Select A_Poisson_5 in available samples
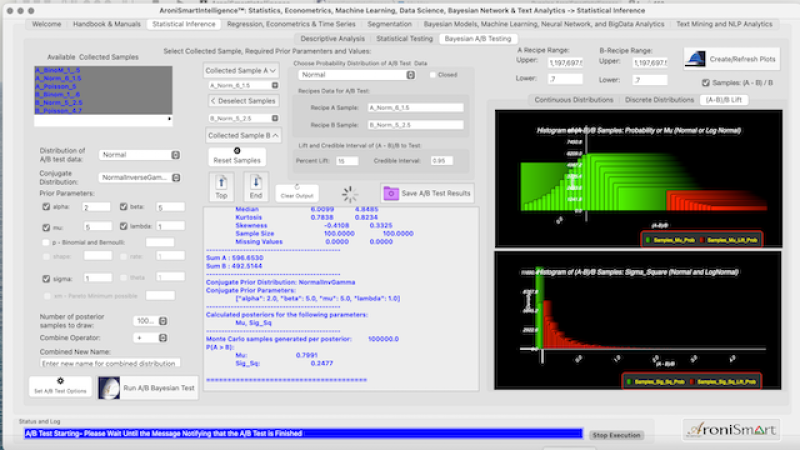This screenshot has width=800, height=450. pos(56,86)
